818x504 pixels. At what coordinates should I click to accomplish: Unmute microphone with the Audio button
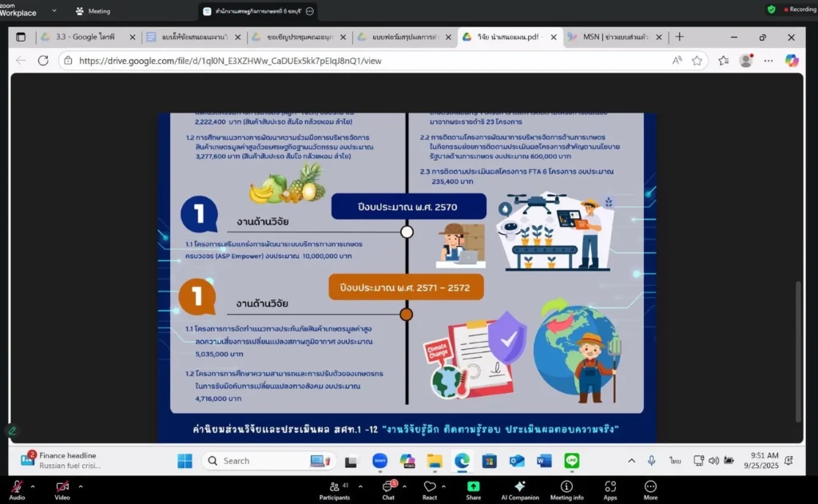coord(17,487)
